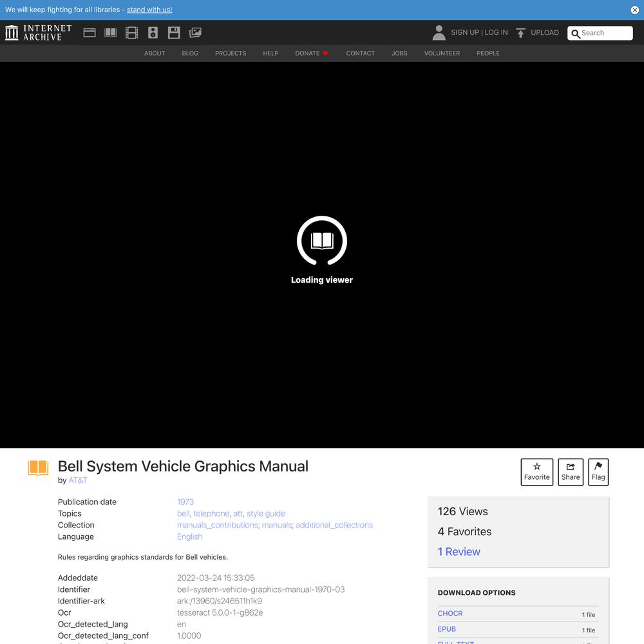Click the book viewer loading area

pos(322,255)
